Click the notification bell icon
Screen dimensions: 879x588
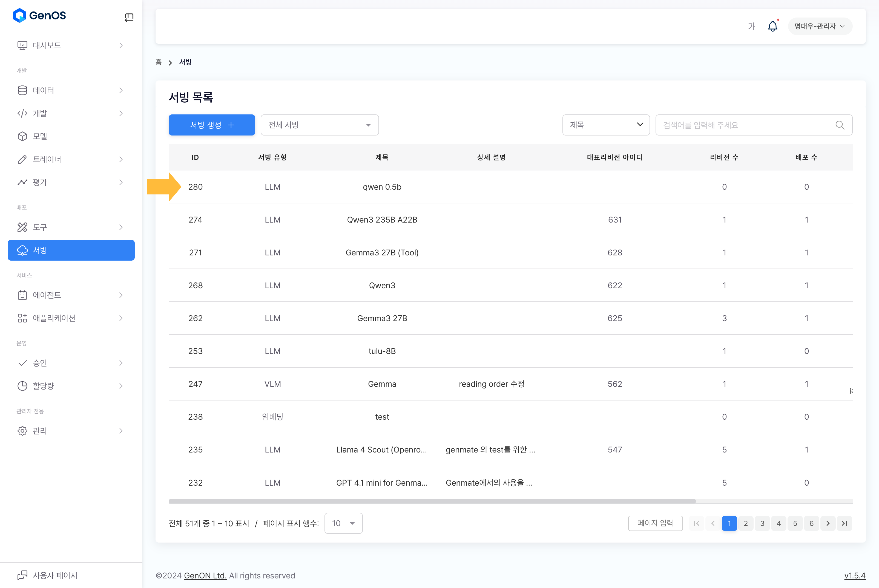tap(772, 26)
